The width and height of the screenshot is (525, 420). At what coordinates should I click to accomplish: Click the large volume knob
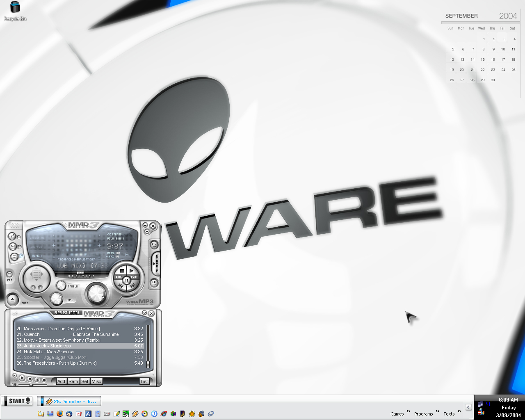coord(97,294)
